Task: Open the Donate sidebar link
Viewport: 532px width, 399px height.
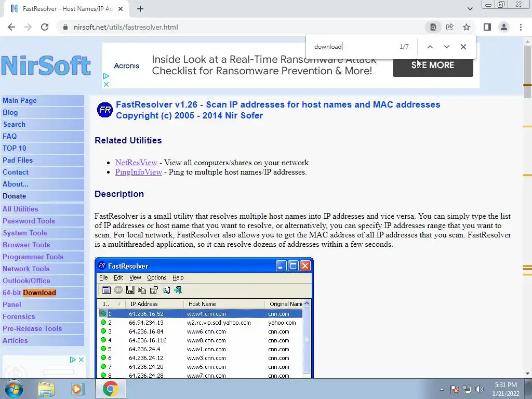Action: (14, 196)
